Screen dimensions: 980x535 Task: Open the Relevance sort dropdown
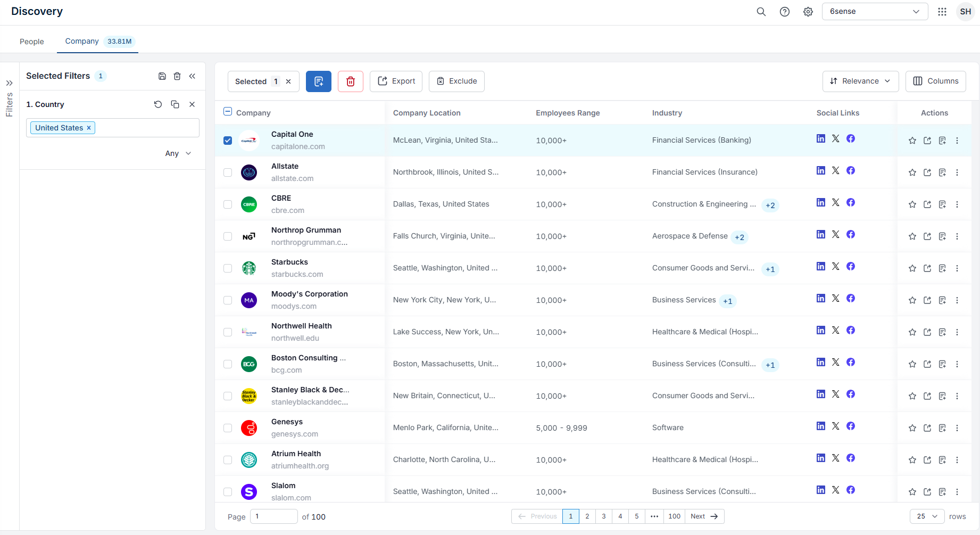[x=860, y=81]
